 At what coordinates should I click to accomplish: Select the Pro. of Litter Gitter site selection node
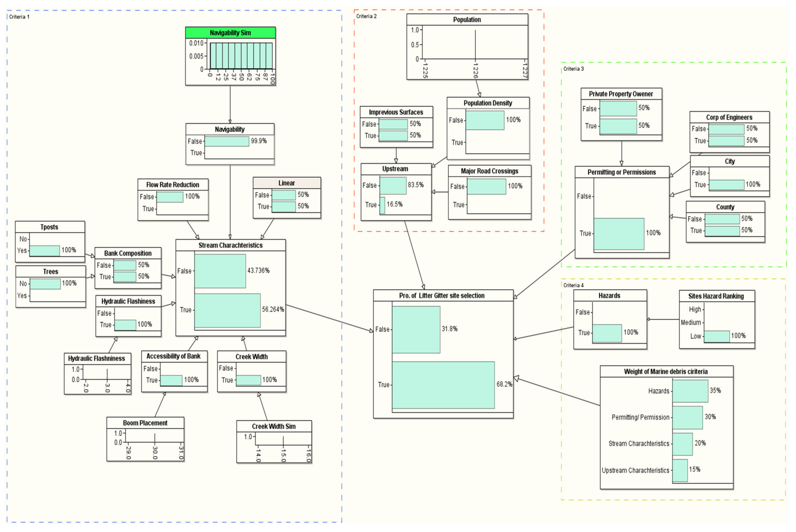(442, 296)
